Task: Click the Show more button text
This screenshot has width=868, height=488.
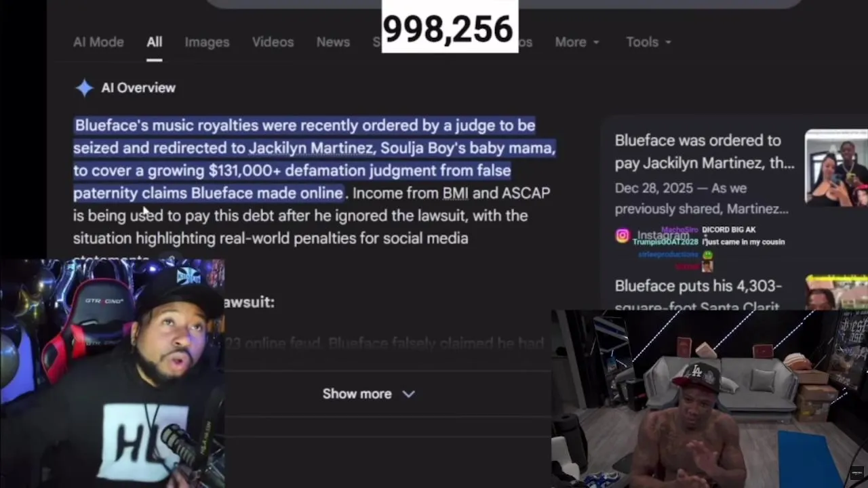Action: click(x=357, y=394)
